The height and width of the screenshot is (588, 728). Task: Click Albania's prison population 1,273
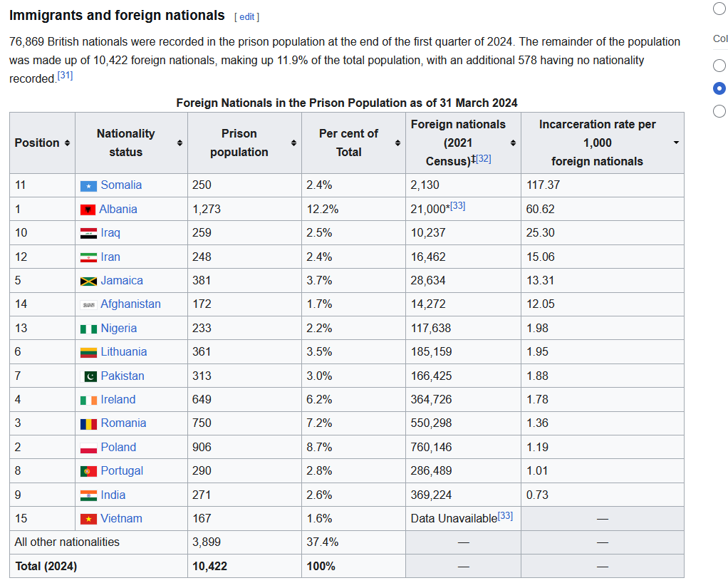[207, 209]
